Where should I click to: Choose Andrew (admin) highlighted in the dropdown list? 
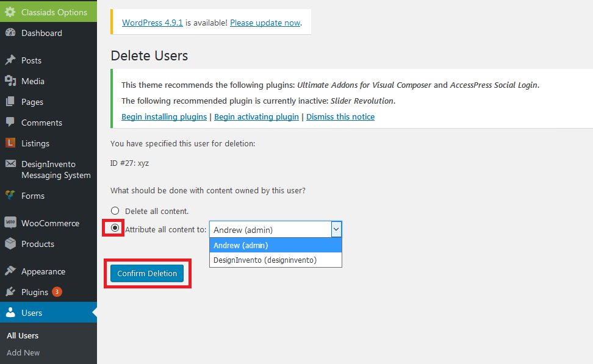(x=276, y=245)
